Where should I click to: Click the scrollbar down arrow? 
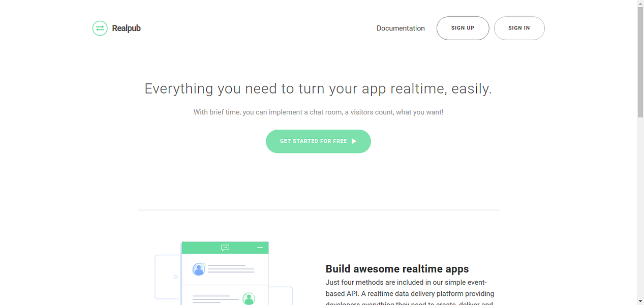640,301
